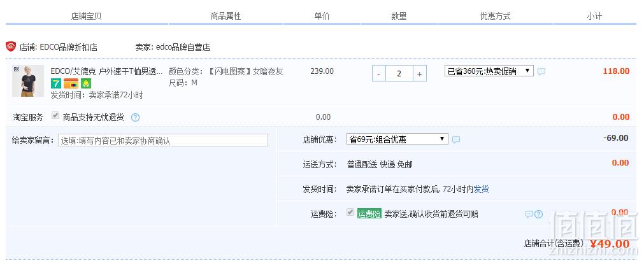Click the 发货 link in shipping time row
This screenshot has height=261, width=644.
(x=482, y=189)
